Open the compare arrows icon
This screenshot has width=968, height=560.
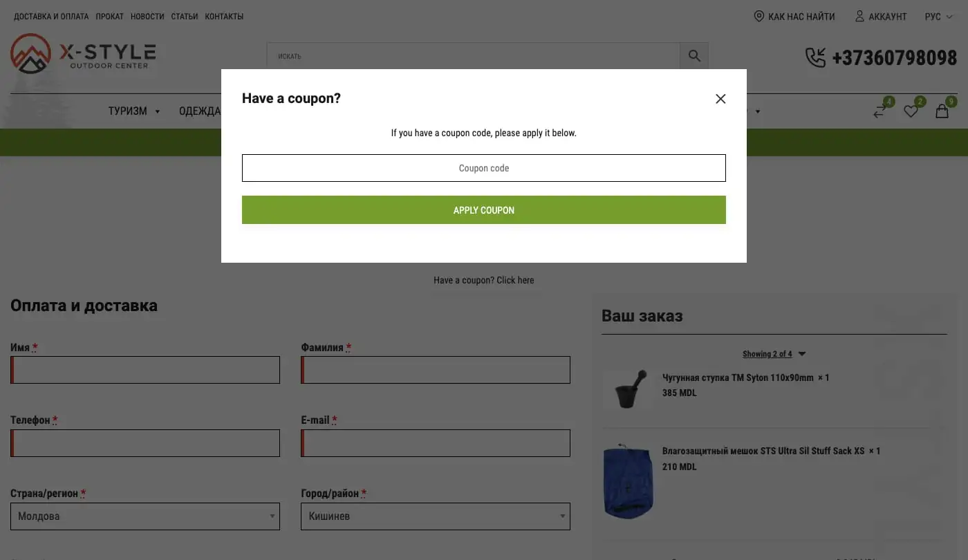pos(879,111)
